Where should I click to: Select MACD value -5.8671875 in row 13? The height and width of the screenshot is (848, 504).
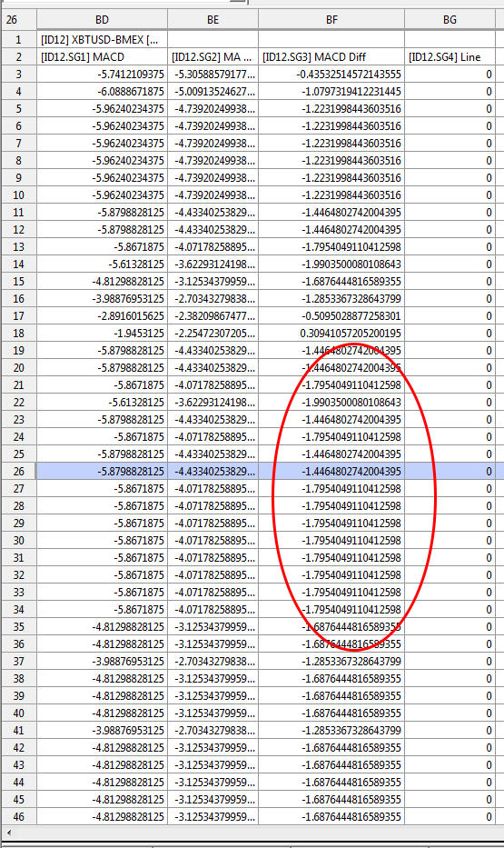[102, 246]
